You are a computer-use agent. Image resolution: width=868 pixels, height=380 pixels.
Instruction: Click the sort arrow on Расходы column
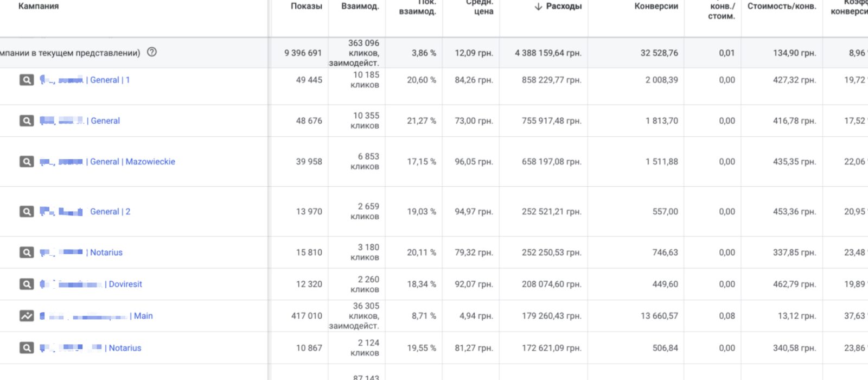point(538,7)
